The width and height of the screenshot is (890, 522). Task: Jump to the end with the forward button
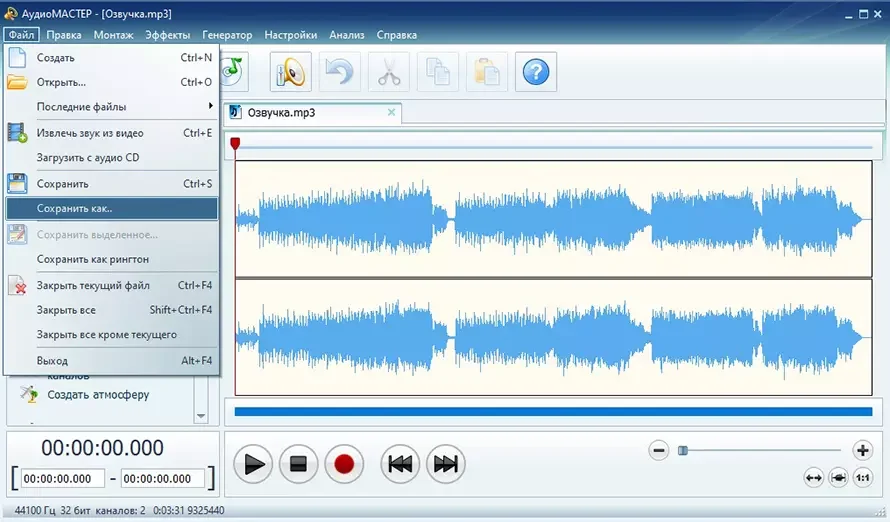pos(446,464)
